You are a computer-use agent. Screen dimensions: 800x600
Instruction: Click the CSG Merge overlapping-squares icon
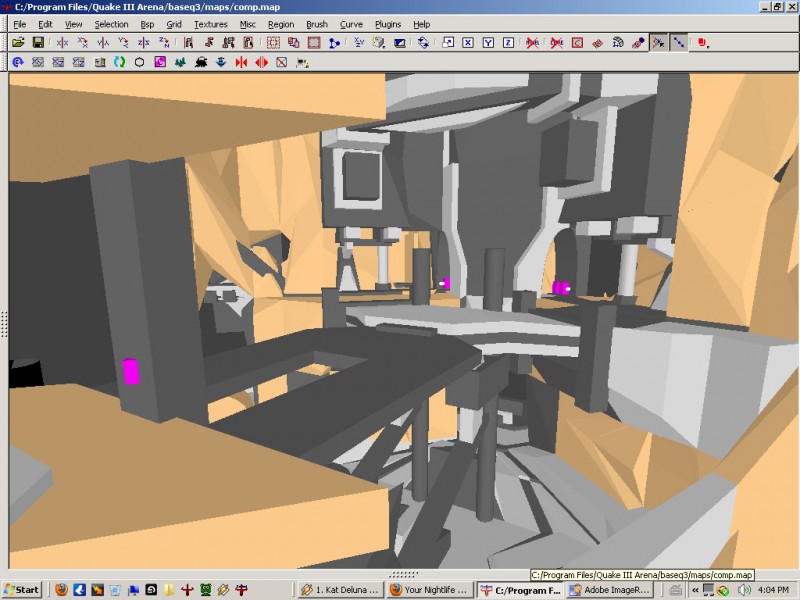coord(293,43)
